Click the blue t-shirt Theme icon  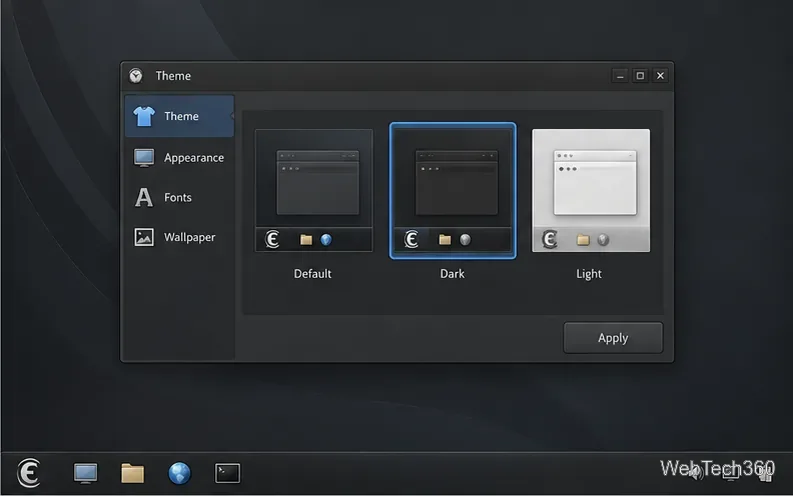(144, 116)
